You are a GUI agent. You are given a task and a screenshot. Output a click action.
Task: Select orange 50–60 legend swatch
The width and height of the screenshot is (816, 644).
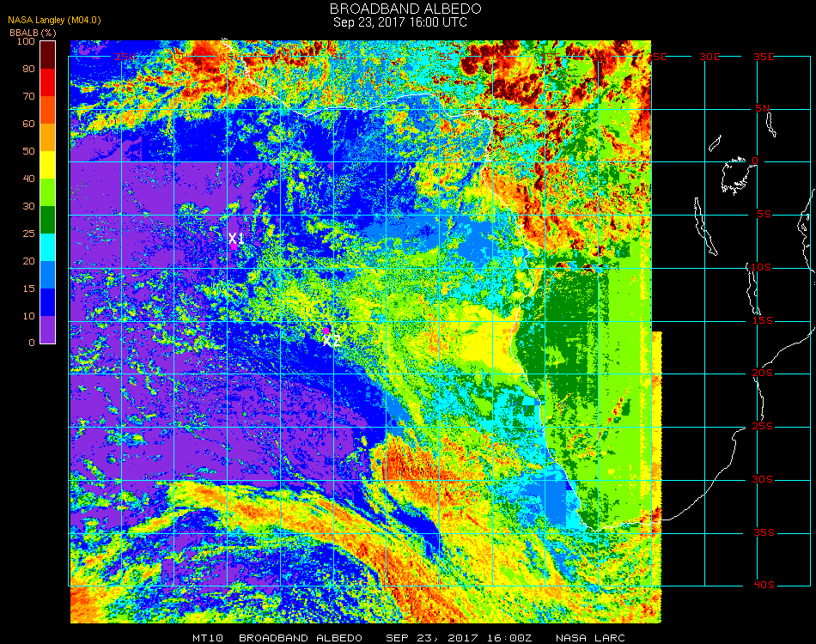coord(47,137)
